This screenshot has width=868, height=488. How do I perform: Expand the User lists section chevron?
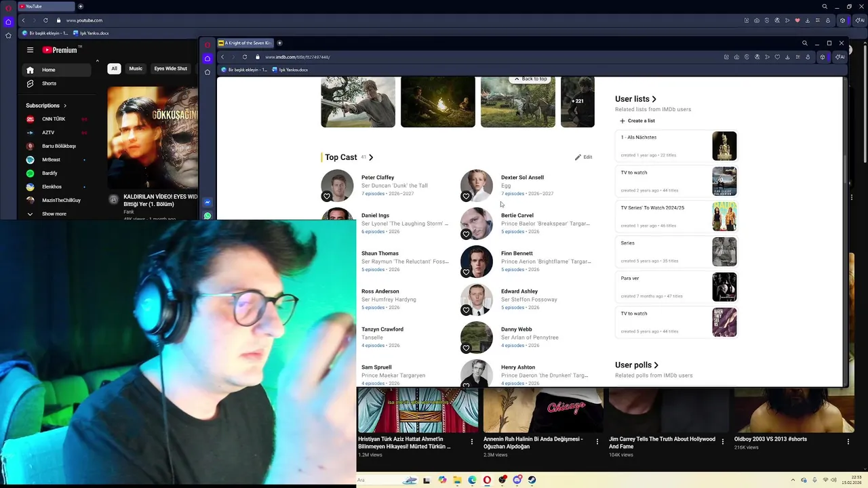pyautogui.click(x=654, y=99)
